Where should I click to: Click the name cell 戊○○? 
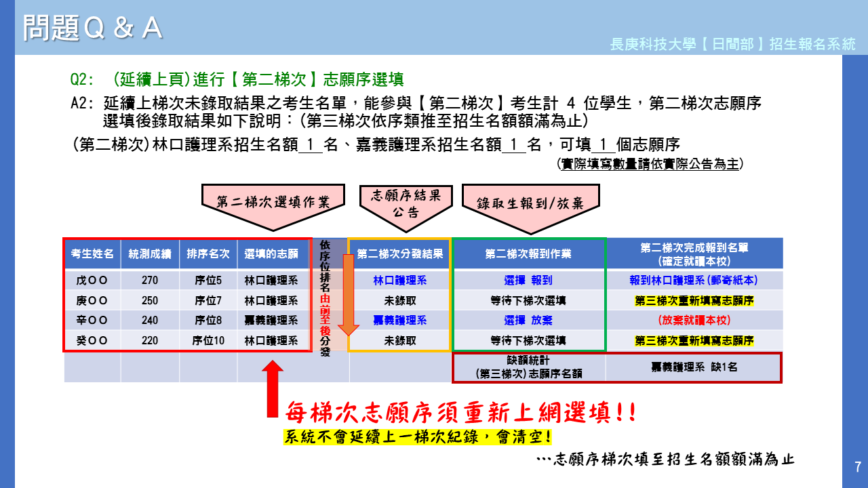pyautogui.click(x=92, y=280)
